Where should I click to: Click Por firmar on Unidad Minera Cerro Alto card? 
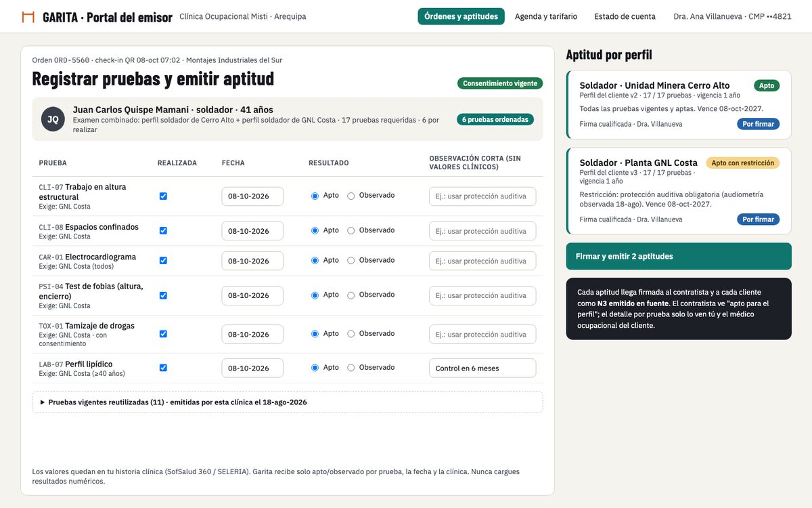click(x=758, y=124)
